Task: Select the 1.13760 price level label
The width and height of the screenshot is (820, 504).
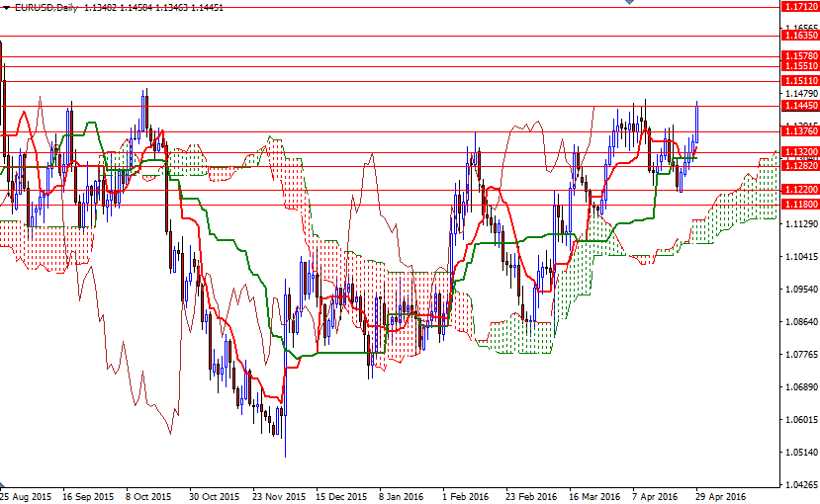Action: pos(800,131)
